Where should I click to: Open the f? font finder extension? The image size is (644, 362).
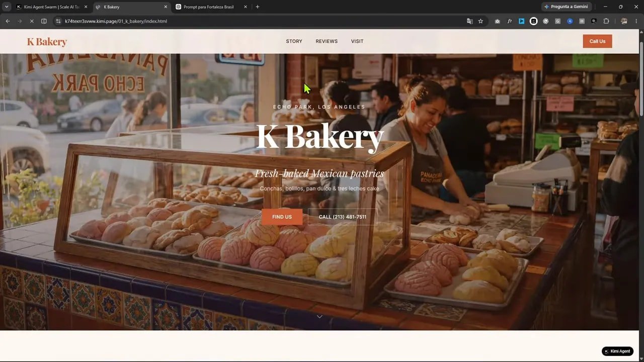coord(510,21)
